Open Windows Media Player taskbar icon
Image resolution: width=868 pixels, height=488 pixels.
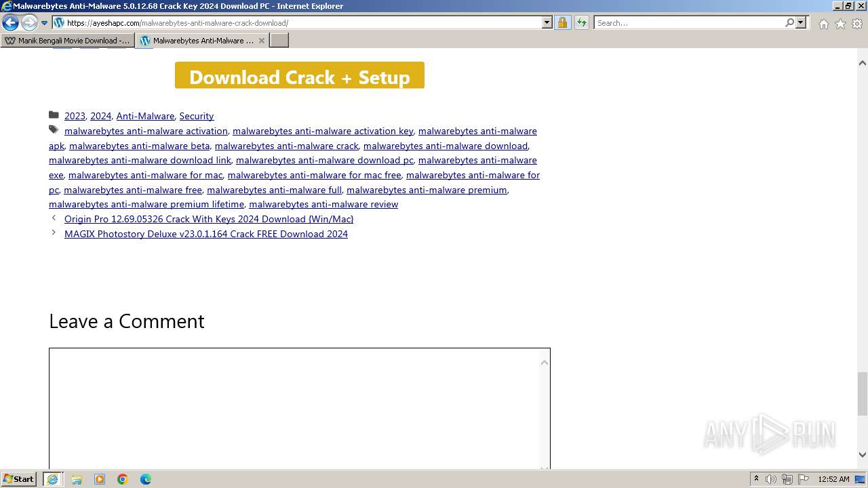click(x=100, y=479)
